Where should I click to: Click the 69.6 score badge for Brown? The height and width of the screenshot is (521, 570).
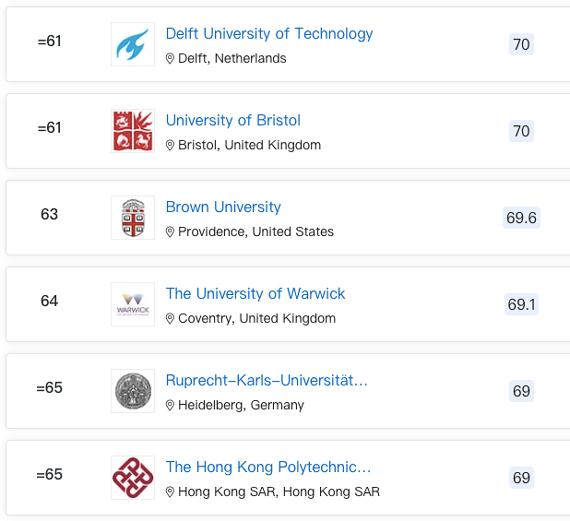coord(521,218)
